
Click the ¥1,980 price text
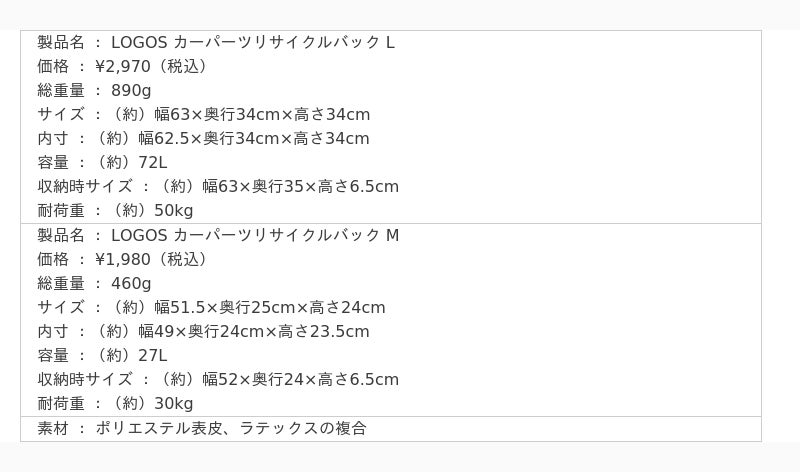click(123, 259)
